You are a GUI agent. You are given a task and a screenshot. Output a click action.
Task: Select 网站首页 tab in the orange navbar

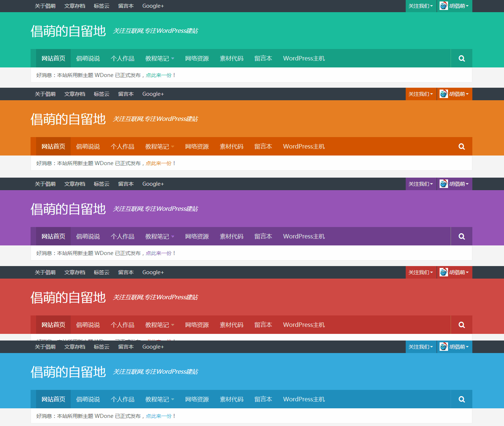click(53, 147)
